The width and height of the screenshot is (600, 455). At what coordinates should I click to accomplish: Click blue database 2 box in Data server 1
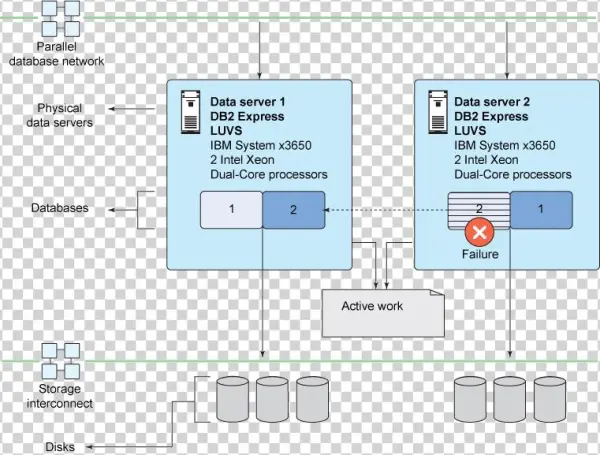(293, 210)
